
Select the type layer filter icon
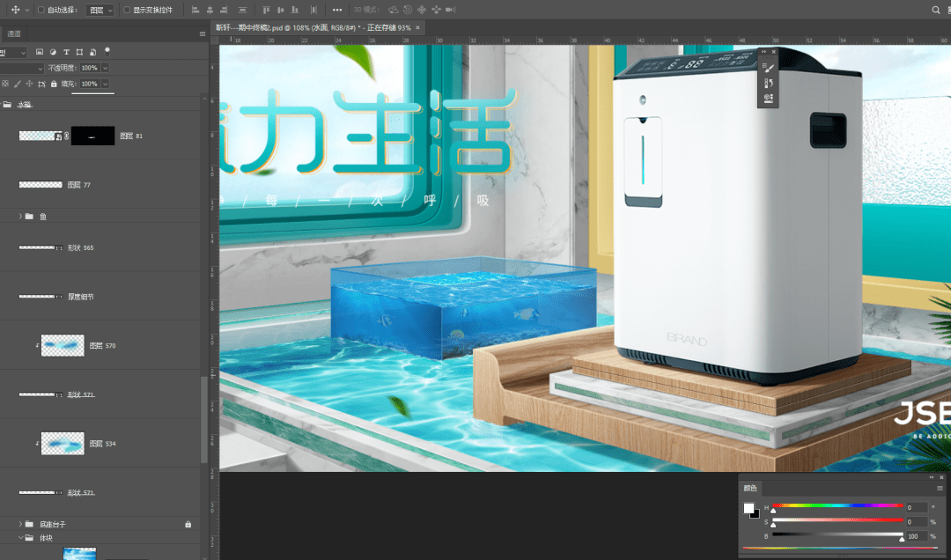67,52
